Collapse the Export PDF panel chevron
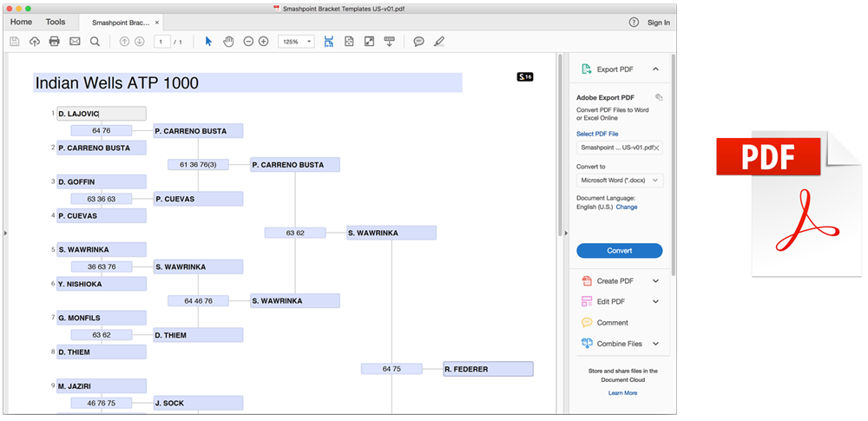This screenshot has width=868, height=421. pyautogui.click(x=655, y=69)
